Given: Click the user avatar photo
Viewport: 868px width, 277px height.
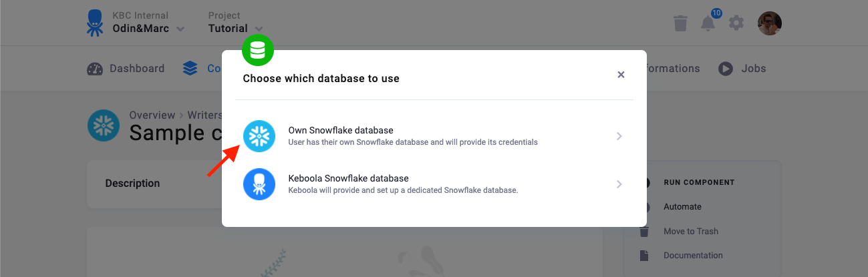Looking at the screenshot, I should pos(770,23).
